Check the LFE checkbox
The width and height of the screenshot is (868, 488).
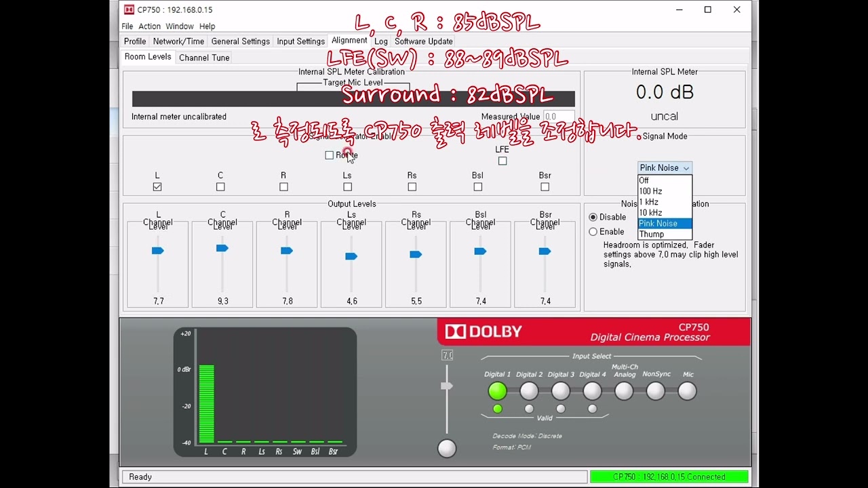(502, 161)
